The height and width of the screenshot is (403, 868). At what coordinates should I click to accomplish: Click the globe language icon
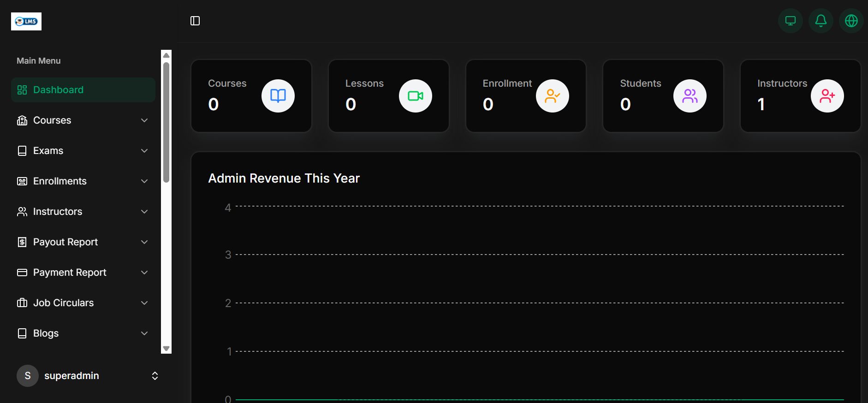click(851, 21)
